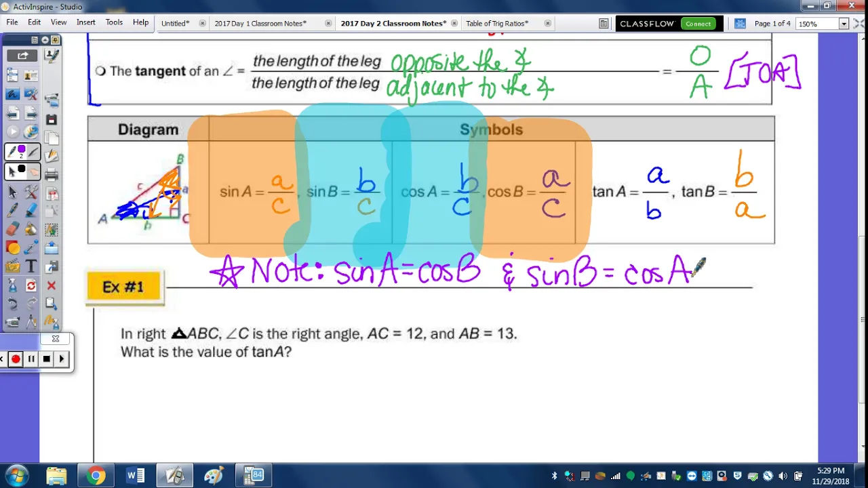Select the Eraser tool

click(14, 228)
